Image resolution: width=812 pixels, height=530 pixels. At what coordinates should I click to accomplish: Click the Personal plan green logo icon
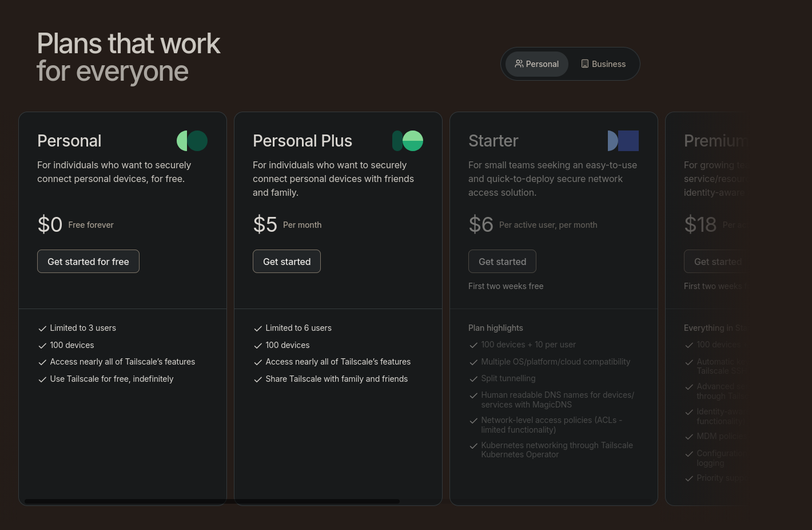click(192, 141)
